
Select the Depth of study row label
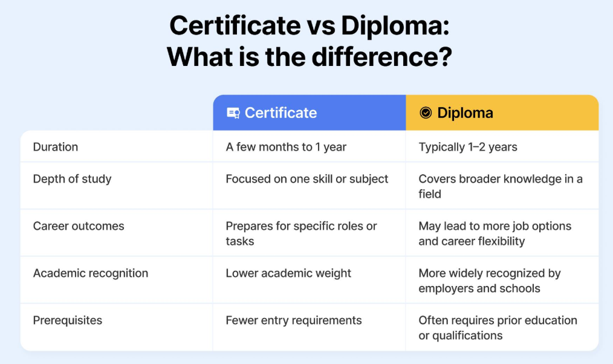72,179
